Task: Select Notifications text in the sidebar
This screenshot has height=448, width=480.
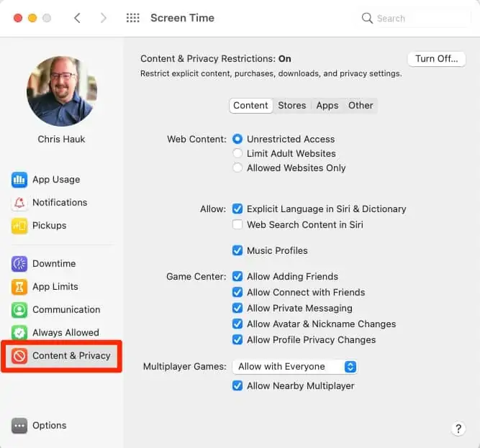Action: pos(60,203)
